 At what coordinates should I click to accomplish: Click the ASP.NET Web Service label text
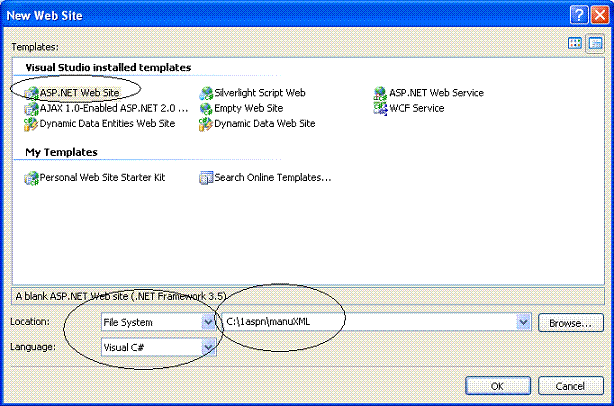pyautogui.click(x=437, y=93)
